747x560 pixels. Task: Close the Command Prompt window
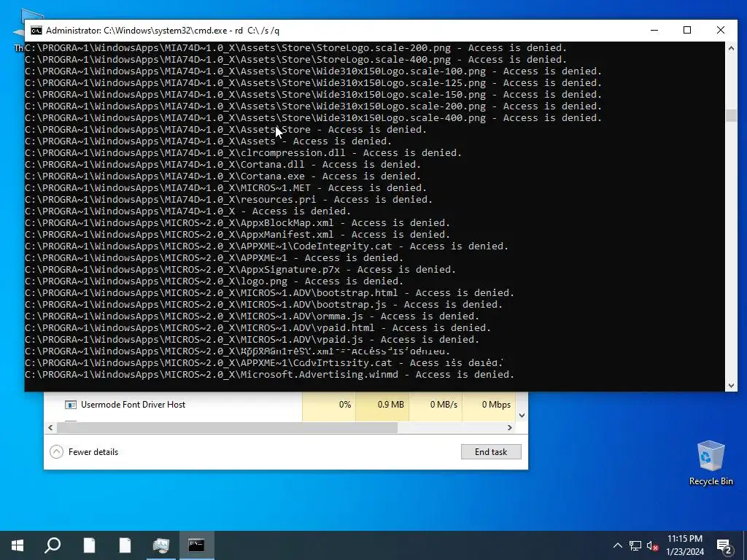tap(720, 30)
